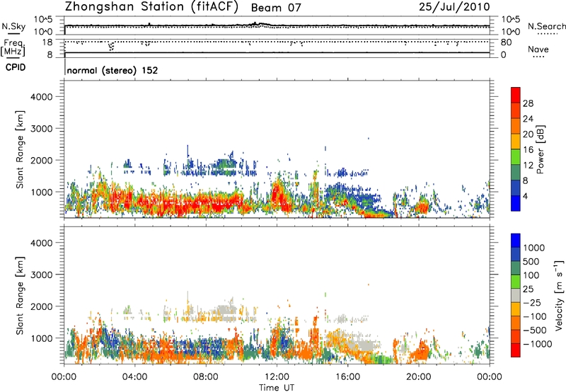566x392 pixels.
Task: Click the 24 dB colorbar label
Action: 528,119
